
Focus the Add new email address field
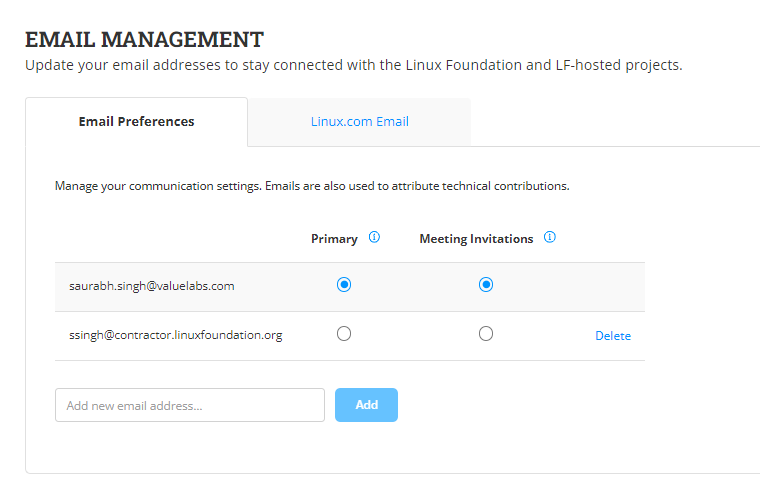[x=190, y=405]
